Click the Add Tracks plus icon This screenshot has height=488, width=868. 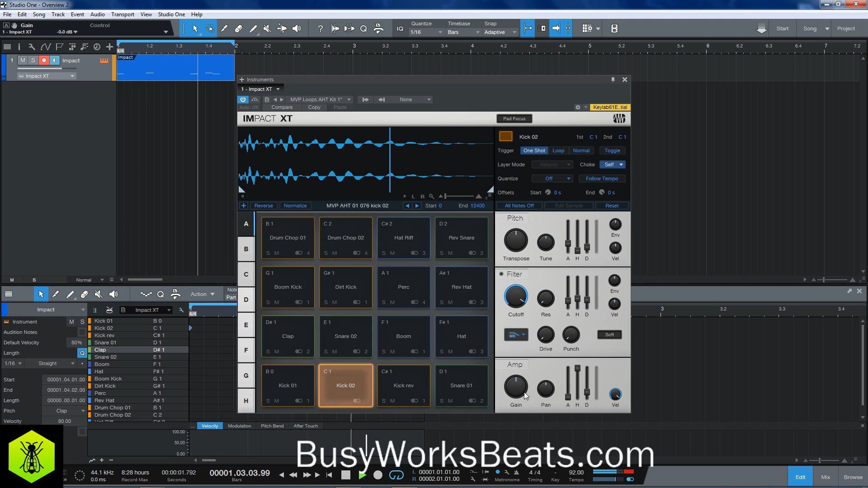[109, 47]
